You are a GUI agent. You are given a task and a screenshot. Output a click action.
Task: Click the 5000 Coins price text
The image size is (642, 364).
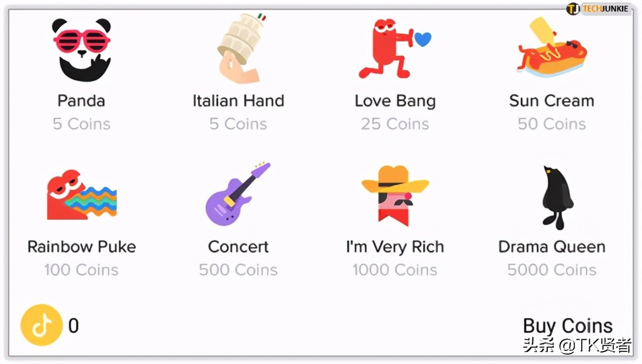pyautogui.click(x=552, y=270)
